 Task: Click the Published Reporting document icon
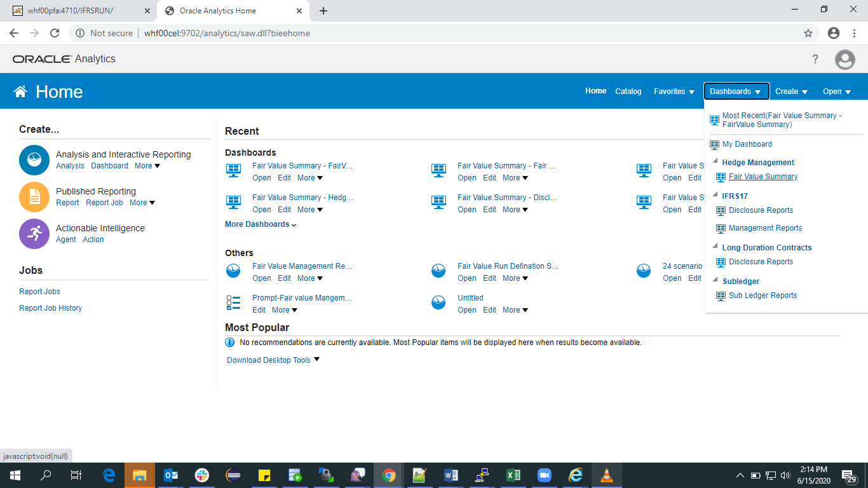[34, 197]
